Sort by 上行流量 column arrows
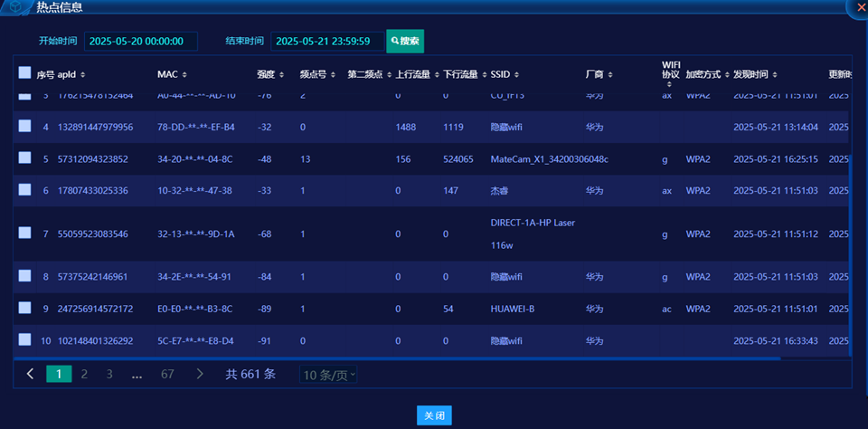This screenshot has height=429, width=868. 436,75
